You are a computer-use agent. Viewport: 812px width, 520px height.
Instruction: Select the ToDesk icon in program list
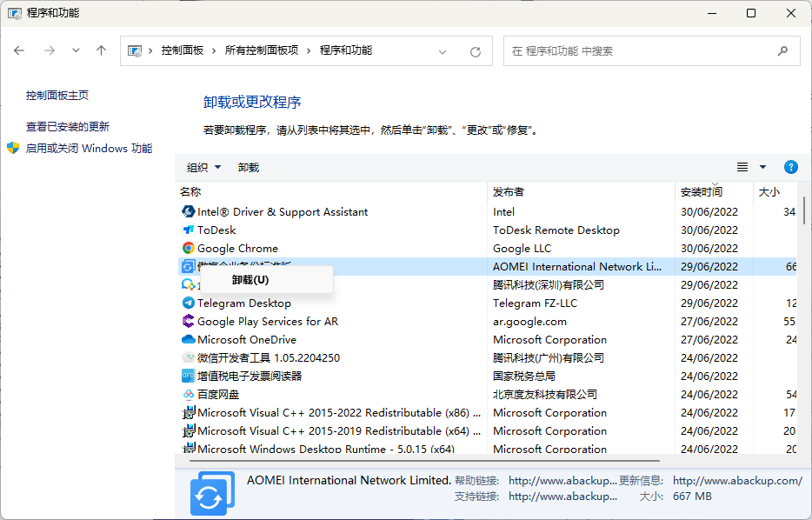(x=189, y=230)
